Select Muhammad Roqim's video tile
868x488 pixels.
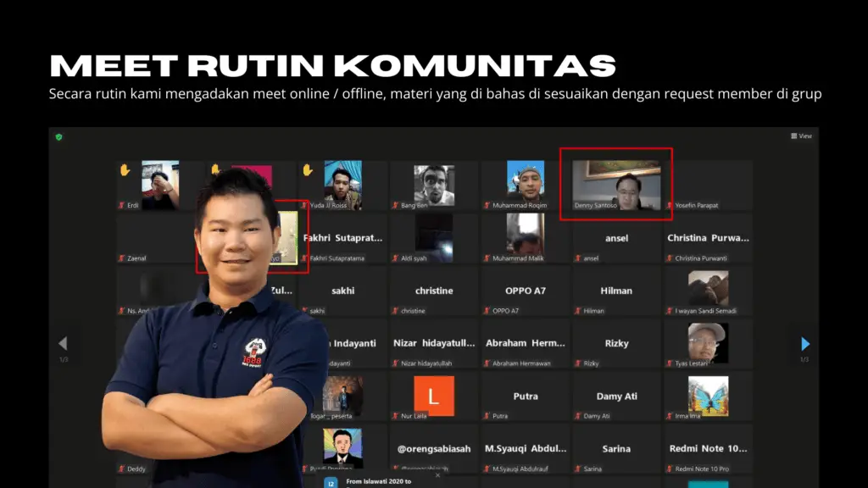click(526, 183)
